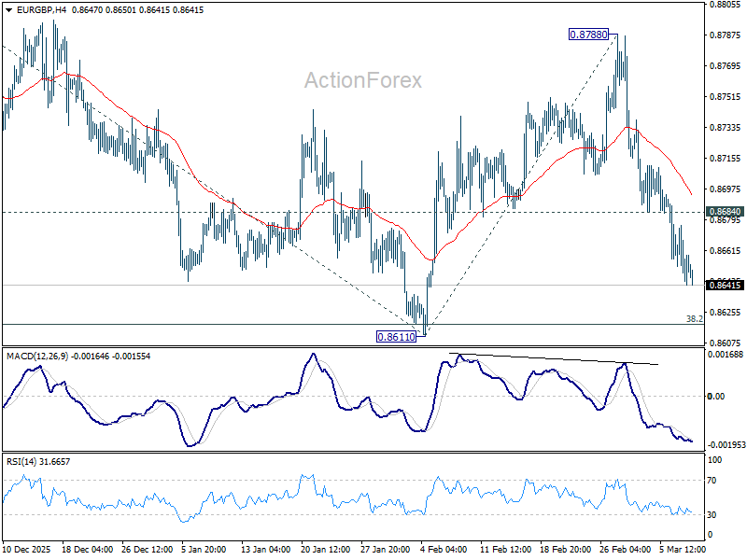The image size is (747, 560).
Task: Open the EURGBP chart dropdown triangle
Action: [x=9, y=10]
